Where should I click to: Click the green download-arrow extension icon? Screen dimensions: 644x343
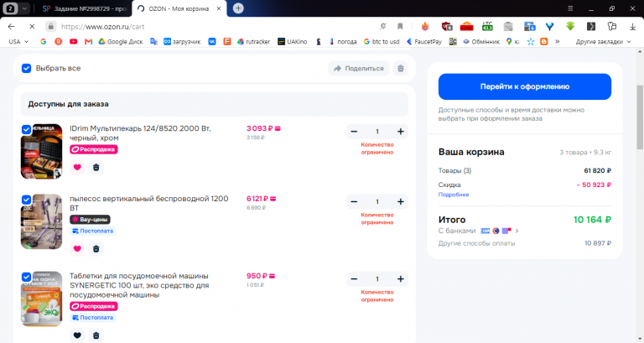(x=570, y=27)
